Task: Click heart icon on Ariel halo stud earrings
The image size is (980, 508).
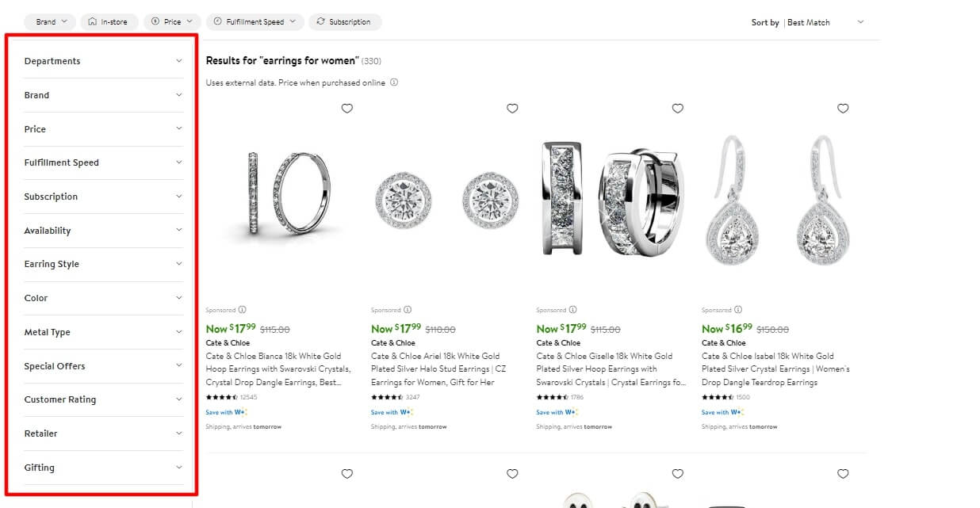Action: click(512, 109)
